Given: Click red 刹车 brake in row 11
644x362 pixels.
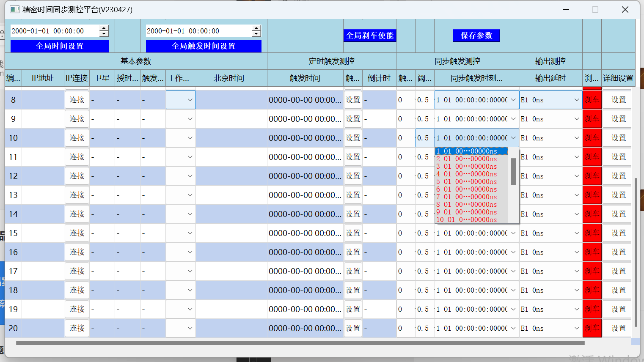Looking at the screenshot, I should point(592,157).
